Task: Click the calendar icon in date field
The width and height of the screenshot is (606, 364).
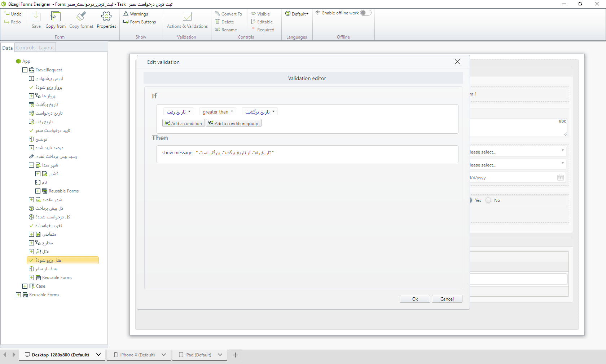Action: pyautogui.click(x=561, y=177)
